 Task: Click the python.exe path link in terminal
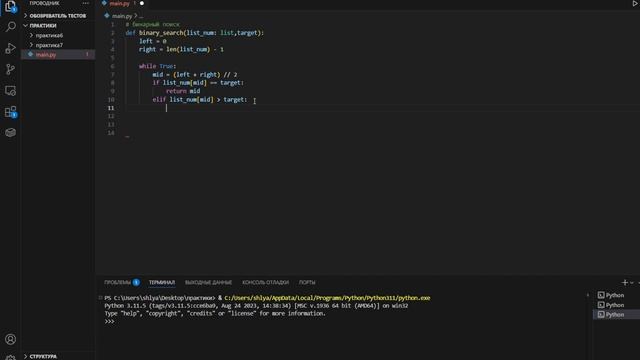[x=327, y=298]
